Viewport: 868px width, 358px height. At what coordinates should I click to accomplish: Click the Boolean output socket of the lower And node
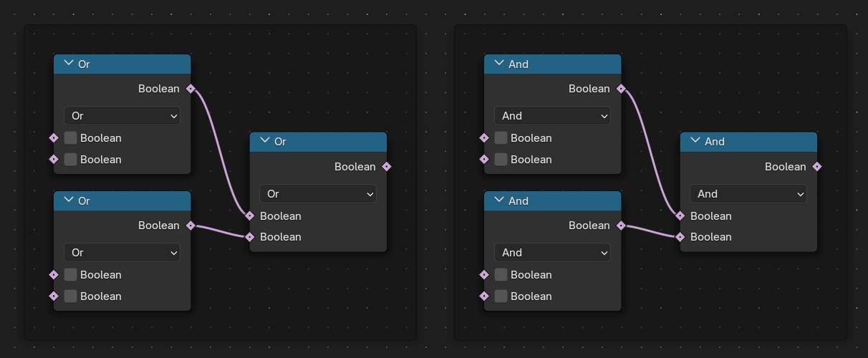pyautogui.click(x=621, y=226)
